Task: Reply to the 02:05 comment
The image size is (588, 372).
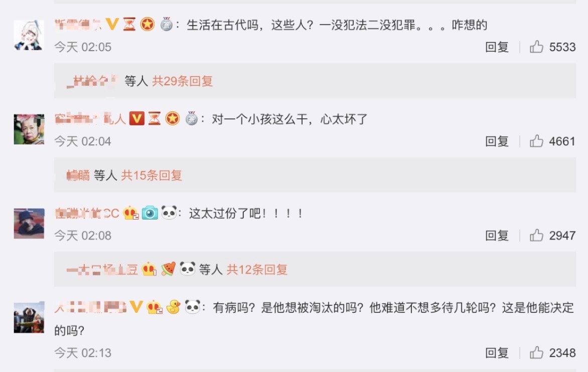Action: coord(497,47)
